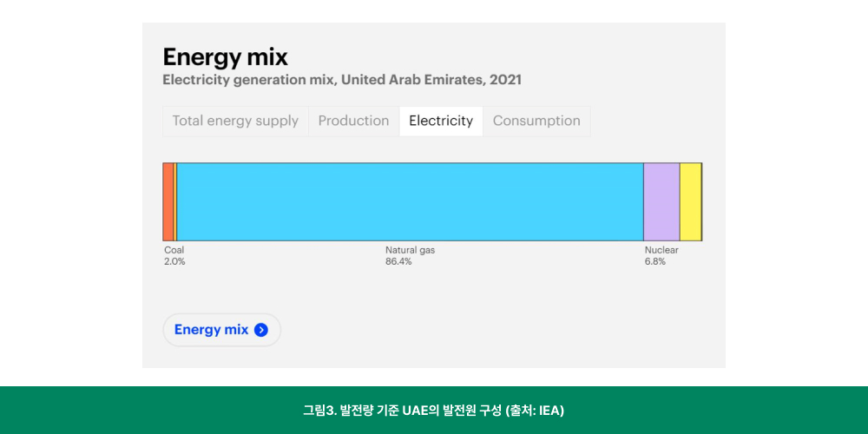Screen dimensions: 868x434
Task: Switch to the Consumption tab
Action: point(536,121)
